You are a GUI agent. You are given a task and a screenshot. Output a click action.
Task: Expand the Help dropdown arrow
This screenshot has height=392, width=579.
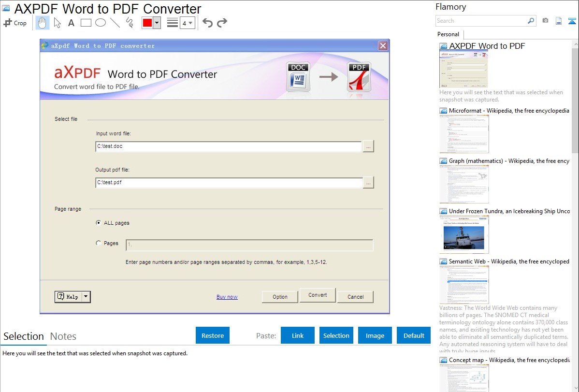86,297
